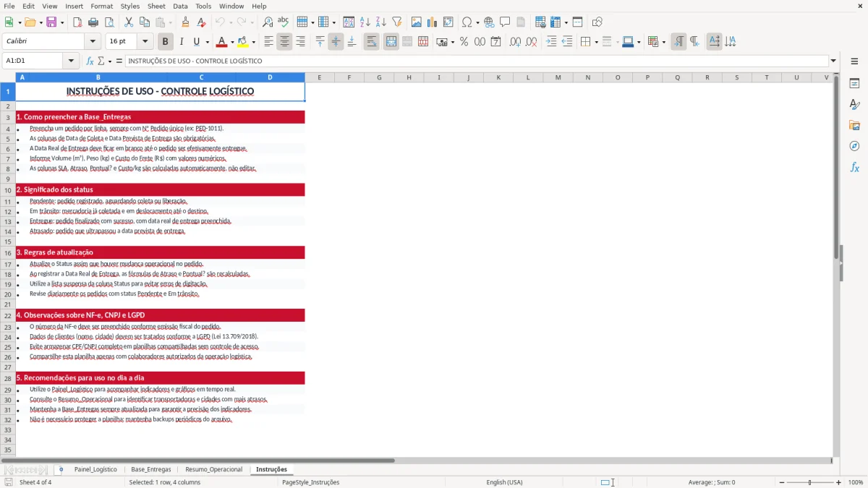Select row header 10
This screenshot has height=488, width=868.
(7, 190)
